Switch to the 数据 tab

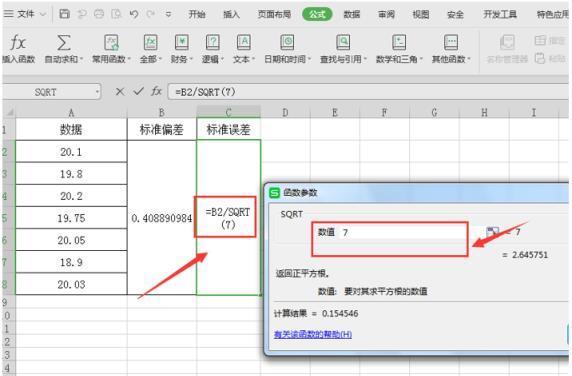(352, 14)
